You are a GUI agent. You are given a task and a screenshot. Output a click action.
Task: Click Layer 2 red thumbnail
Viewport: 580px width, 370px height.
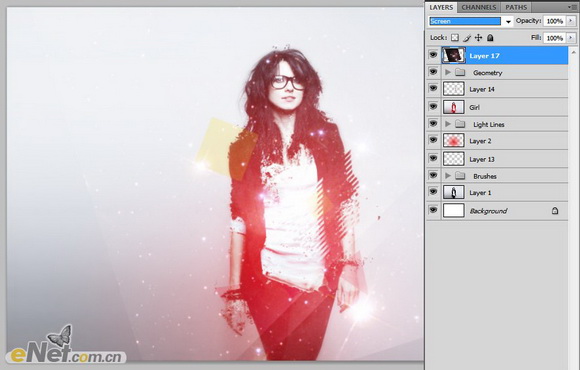point(454,141)
